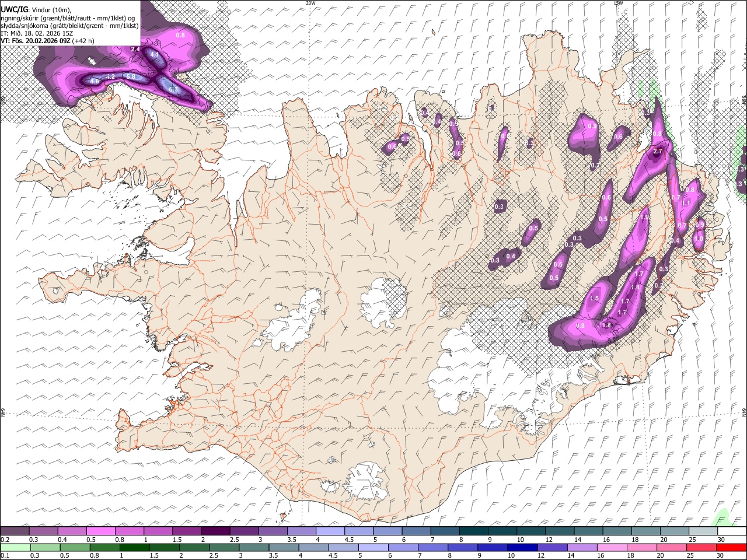Image resolution: width=747 pixels, height=560 pixels.
Task: Pick the bright red swatch right of lower-row 30
Action: (732, 547)
